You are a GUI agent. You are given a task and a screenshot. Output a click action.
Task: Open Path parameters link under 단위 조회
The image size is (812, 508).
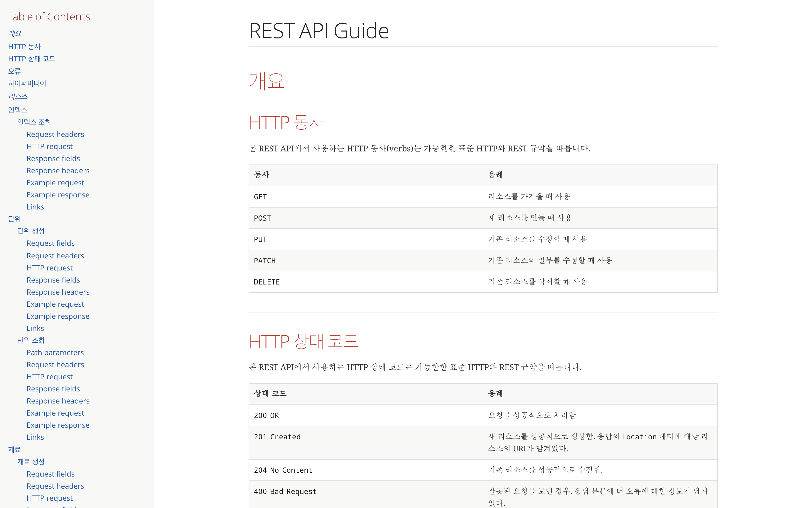pos(55,352)
